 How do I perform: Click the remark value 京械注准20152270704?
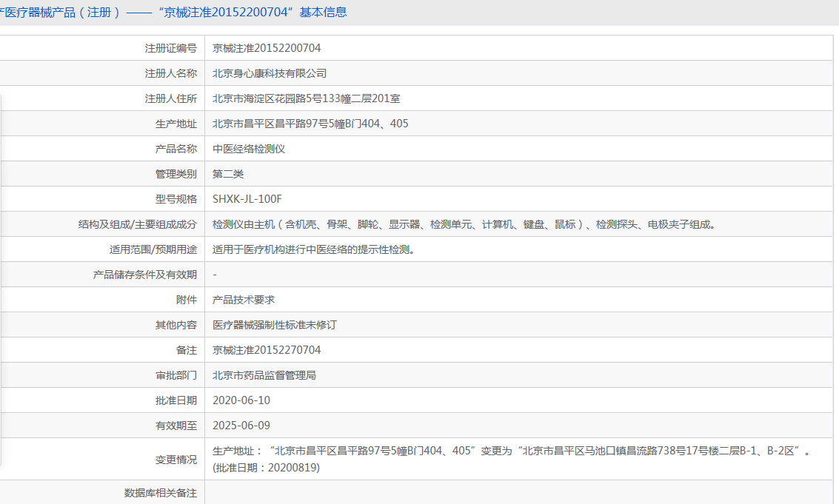[267, 351]
